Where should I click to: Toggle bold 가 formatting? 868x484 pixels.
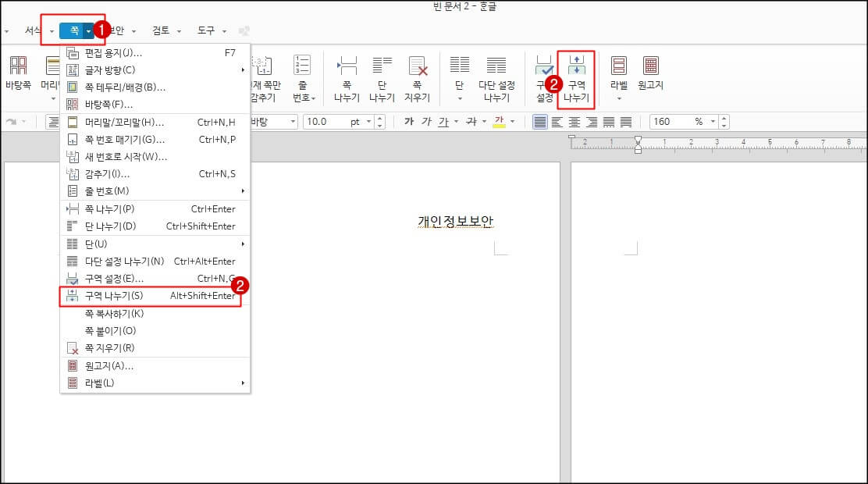(409, 121)
